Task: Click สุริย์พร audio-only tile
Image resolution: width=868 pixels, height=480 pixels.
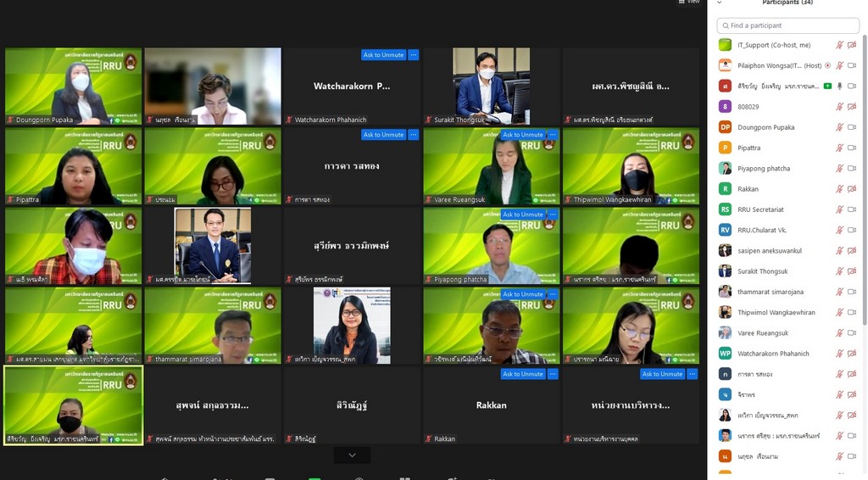Action: (x=352, y=246)
